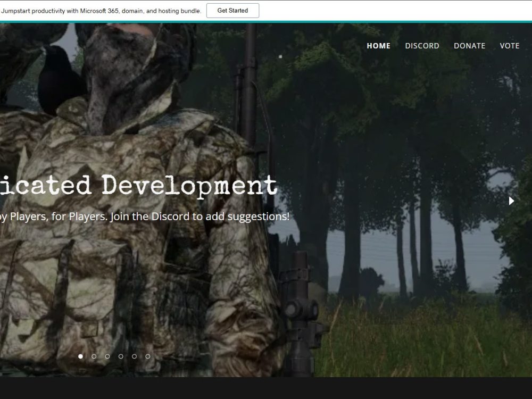
Task: Click the Get Started button in banner
Action: tap(233, 11)
